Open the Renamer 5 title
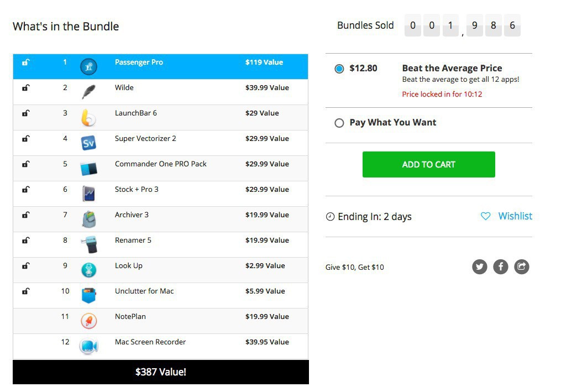The width and height of the screenshot is (561, 392). pos(133,240)
